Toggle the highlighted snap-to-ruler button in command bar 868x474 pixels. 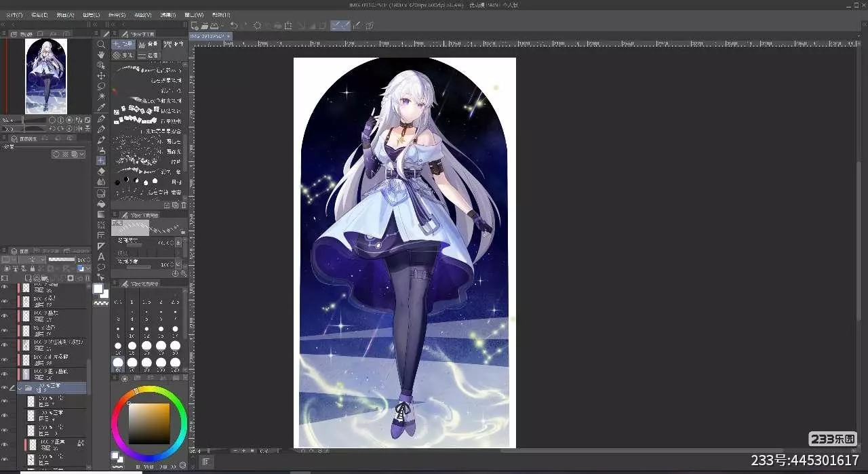[x=335, y=25]
